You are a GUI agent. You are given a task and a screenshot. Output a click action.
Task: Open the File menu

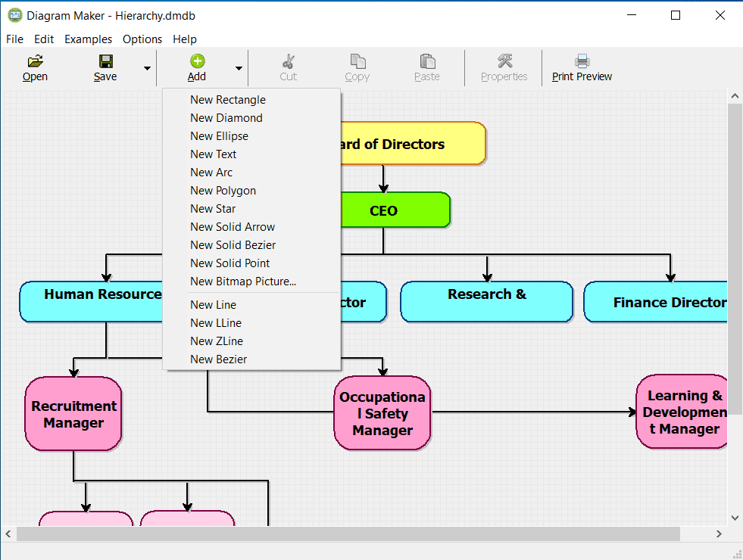coord(14,39)
